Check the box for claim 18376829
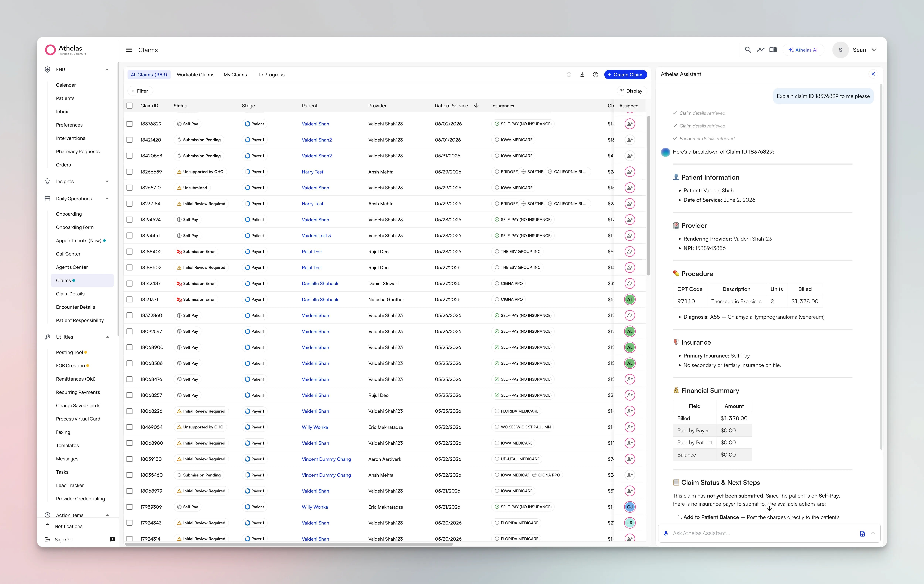The image size is (924, 584). tap(129, 124)
